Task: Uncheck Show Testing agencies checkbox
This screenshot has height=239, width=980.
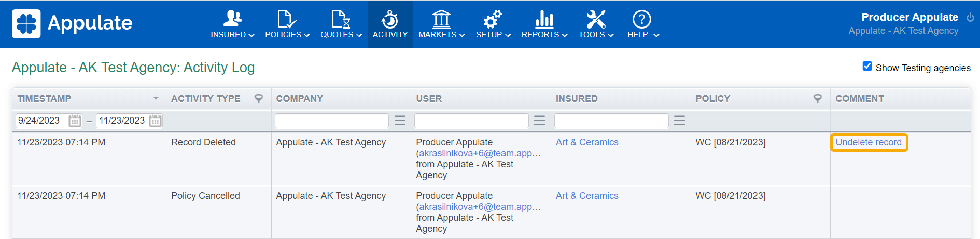Action: pyautogui.click(x=867, y=66)
